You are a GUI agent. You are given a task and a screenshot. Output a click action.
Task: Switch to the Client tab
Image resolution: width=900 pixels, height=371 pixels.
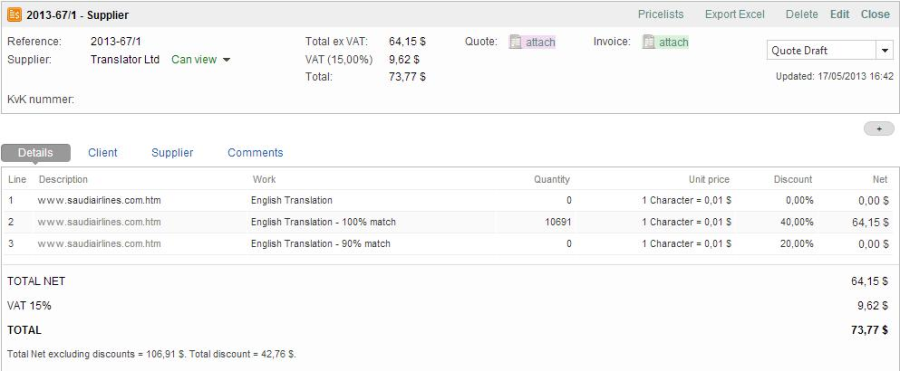[x=103, y=153]
